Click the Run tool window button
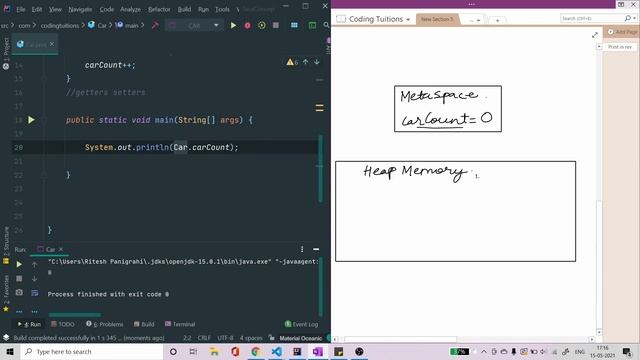The image size is (640, 360). point(29,324)
